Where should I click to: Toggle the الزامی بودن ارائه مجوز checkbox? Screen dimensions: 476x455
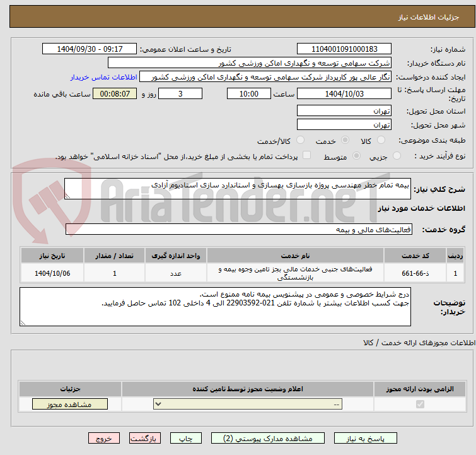(420, 405)
